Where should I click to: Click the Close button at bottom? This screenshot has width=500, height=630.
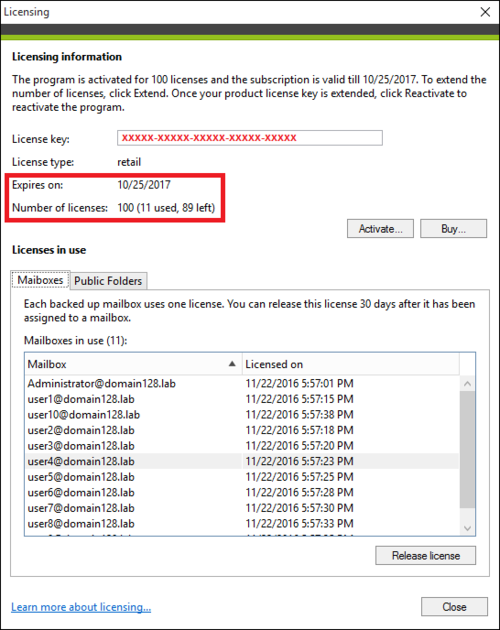pos(454,607)
